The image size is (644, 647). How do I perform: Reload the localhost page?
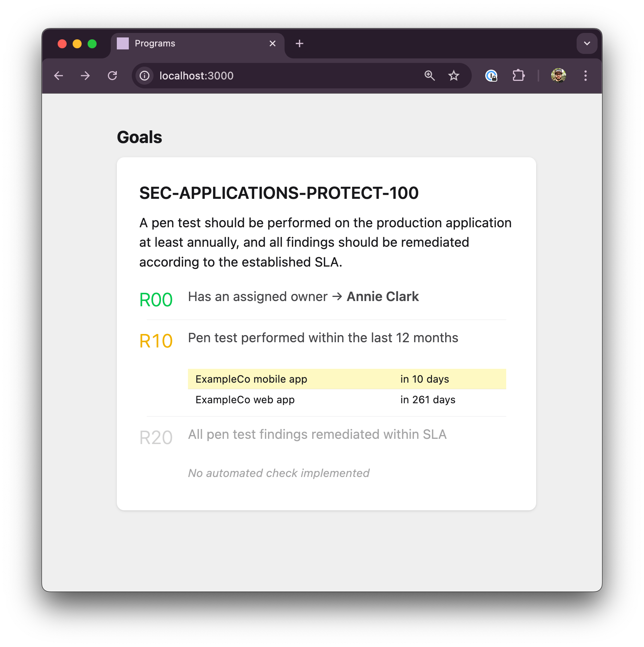click(112, 76)
